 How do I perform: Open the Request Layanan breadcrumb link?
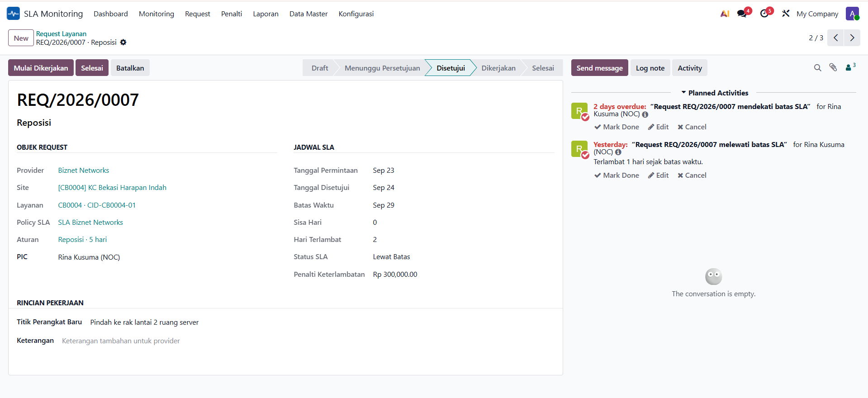tap(61, 34)
